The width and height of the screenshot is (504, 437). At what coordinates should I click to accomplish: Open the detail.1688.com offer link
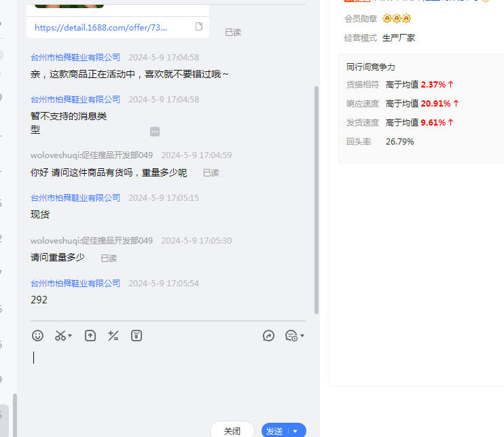click(101, 27)
